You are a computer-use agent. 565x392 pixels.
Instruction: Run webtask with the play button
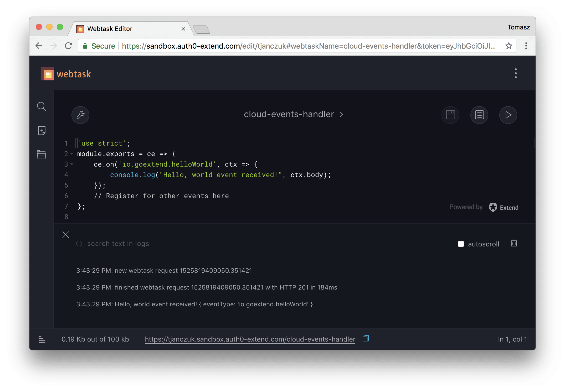pos(508,115)
